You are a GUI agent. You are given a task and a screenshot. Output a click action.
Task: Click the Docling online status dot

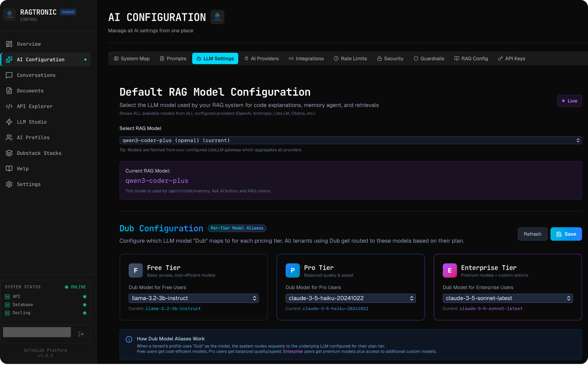pyautogui.click(x=84, y=313)
